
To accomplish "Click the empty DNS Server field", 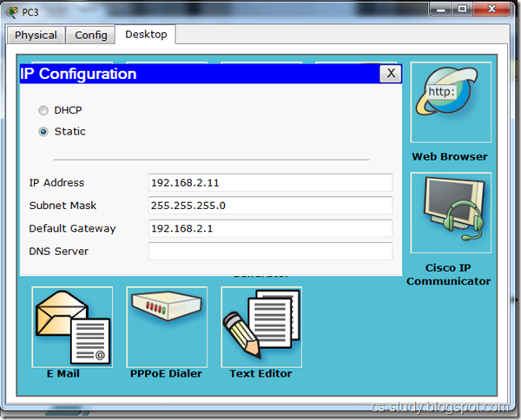I will point(270,252).
